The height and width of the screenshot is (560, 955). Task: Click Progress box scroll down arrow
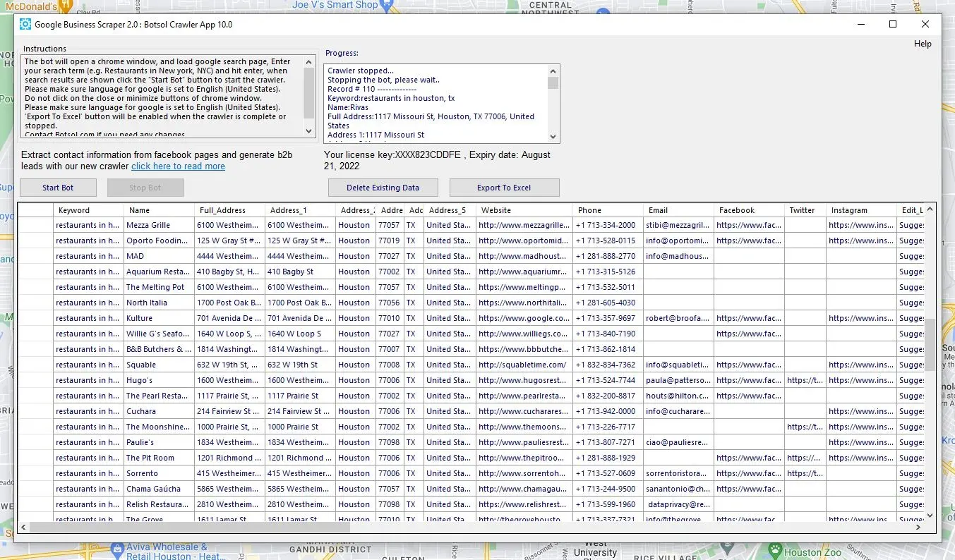coord(553,136)
